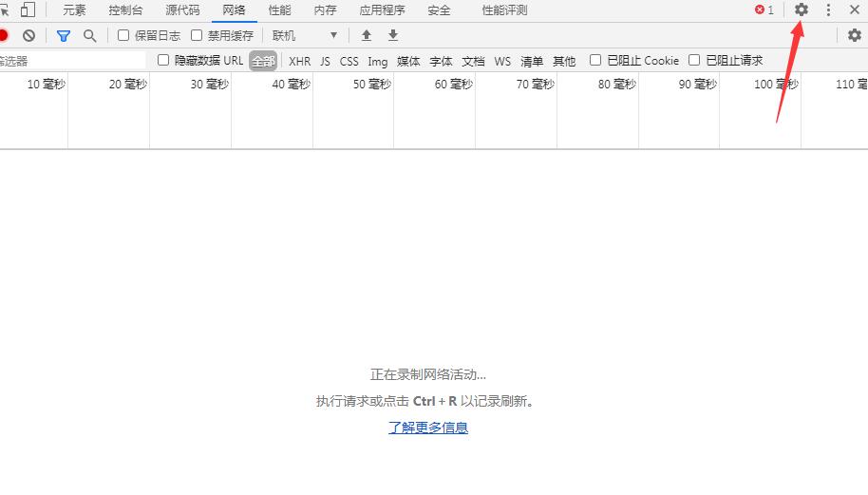Viewport: 868px width, 495px height.
Task: Switch to the 内存 tab
Action: click(325, 10)
